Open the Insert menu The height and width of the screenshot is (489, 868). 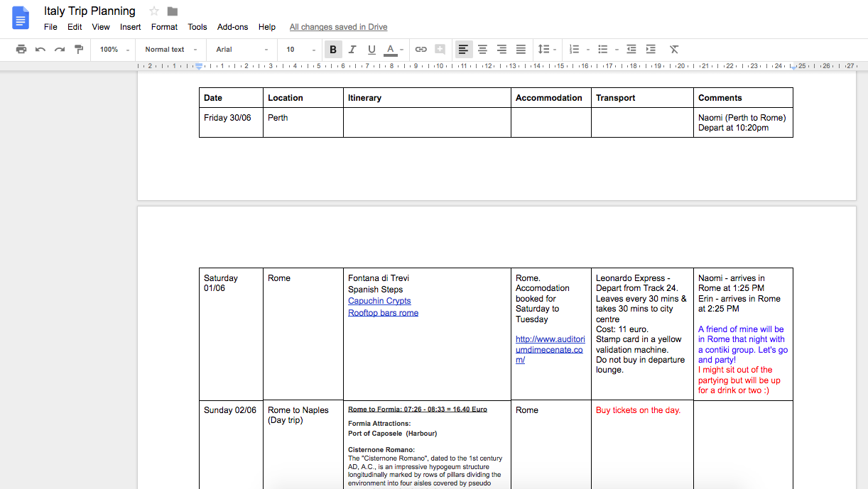pyautogui.click(x=131, y=27)
